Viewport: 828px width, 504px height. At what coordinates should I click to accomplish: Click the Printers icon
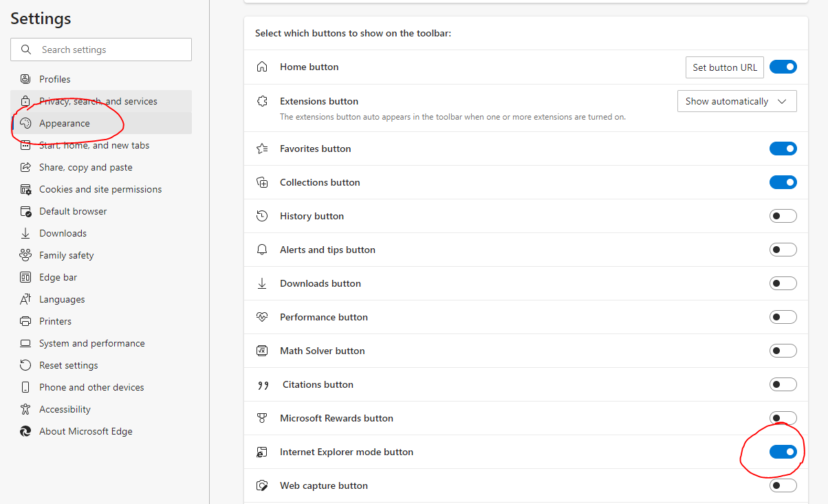(25, 321)
